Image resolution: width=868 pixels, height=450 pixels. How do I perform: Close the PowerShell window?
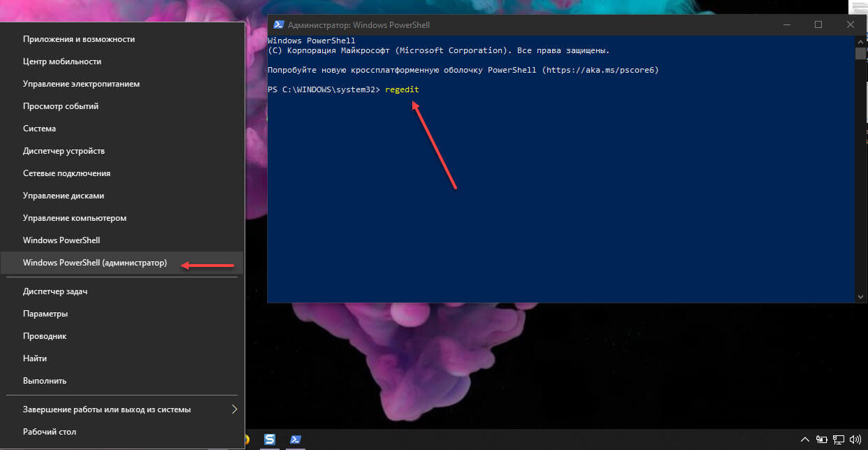851,24
